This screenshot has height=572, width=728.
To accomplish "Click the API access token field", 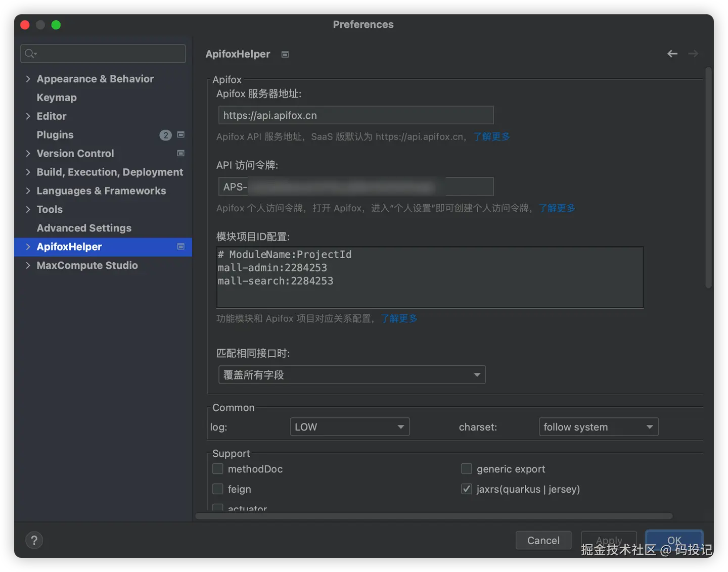I will pyautogui.click(x=356, y=186).
